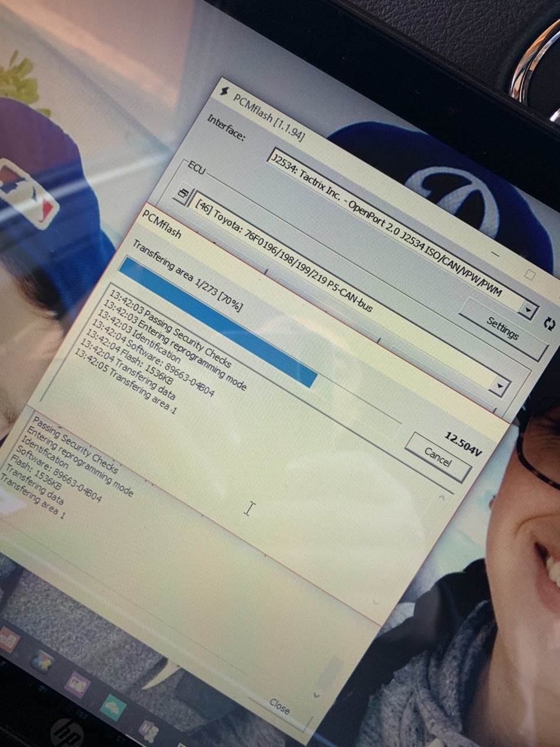
Task: Click the Settings button
Action: point(503,329)
